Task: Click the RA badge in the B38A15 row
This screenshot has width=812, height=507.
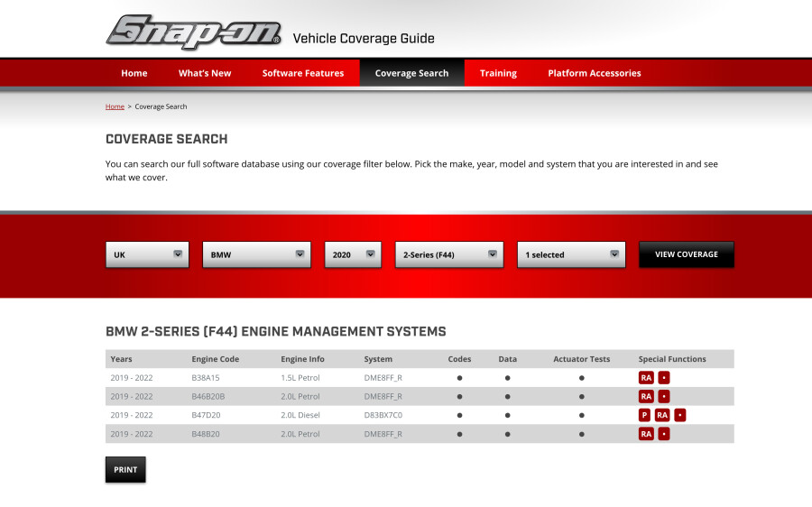Action: click(646, 378)
